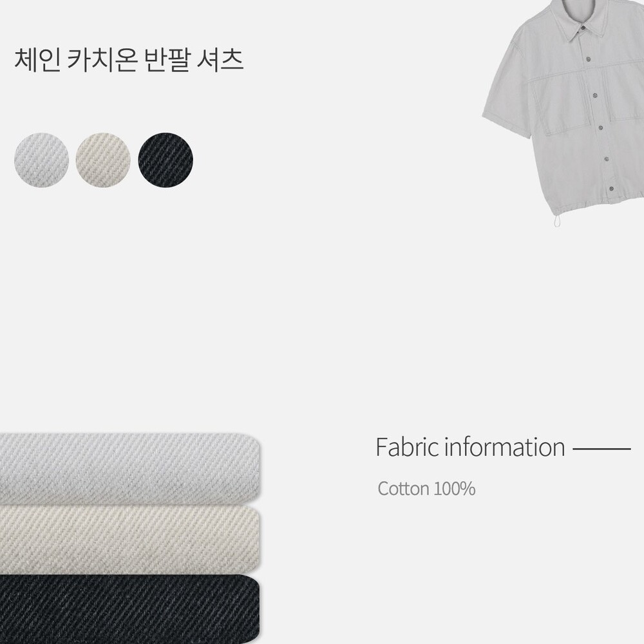644x644 pixels.
Task: Click the word 셔츠 in the title
Action: (220, 60)
